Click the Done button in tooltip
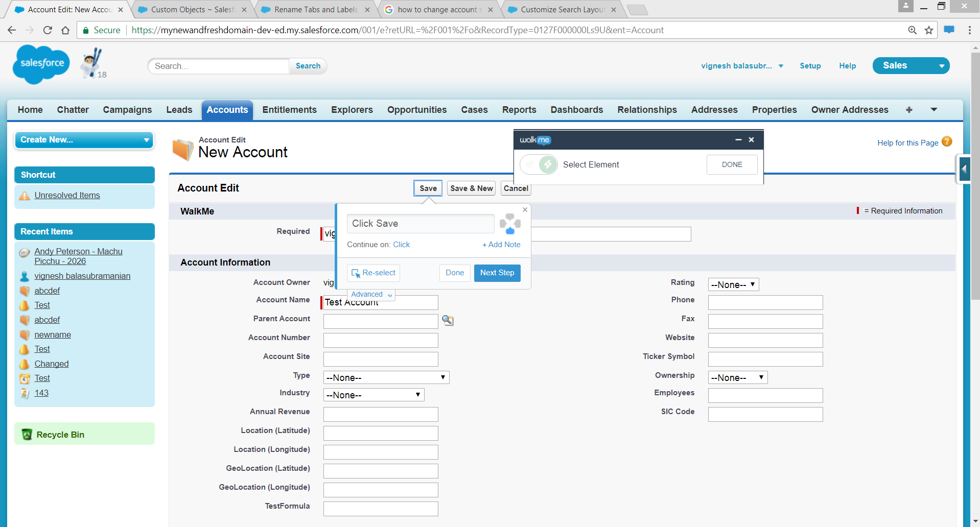Image resolution: width=980 pixels, height=527 pixels. click(455, 273)
